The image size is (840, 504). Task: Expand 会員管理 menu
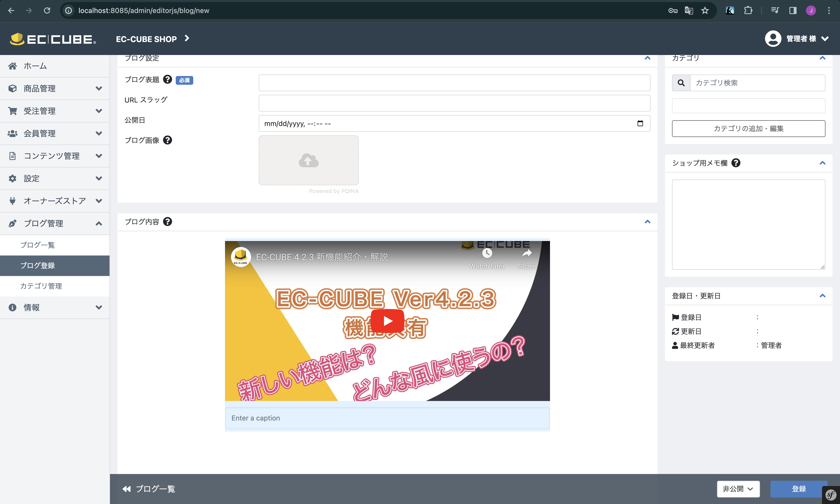coord(55,133)
